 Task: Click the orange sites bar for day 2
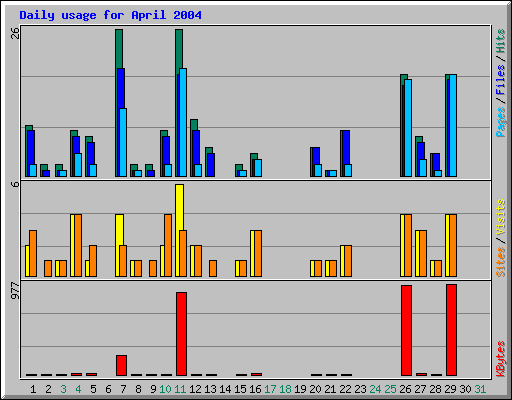coord(48,268)
